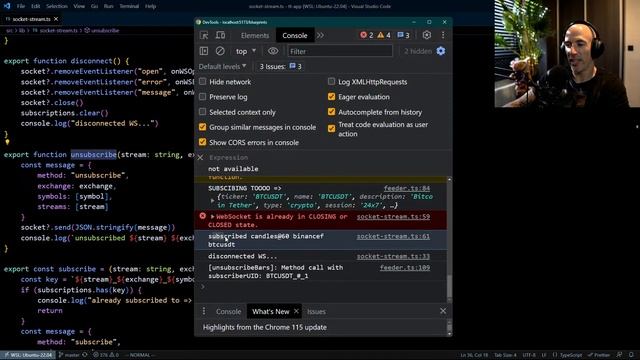This screenshot has width=640, height=360.
Task: Click the inspect element picker icon in DevTools
Action: (x=204, y=36)
